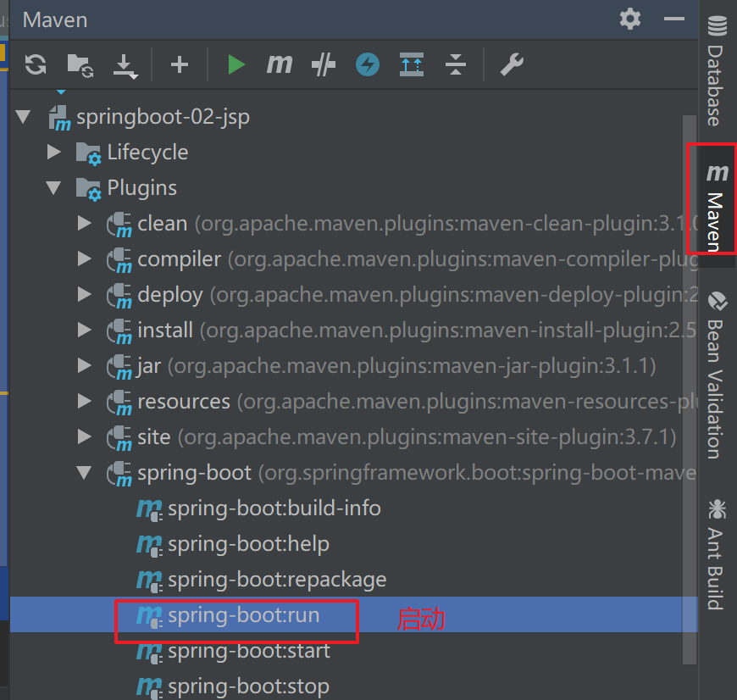Viewport: 737px width, 700px height.
Task: Collapse the Plugins node
Action: click(54, 187)
